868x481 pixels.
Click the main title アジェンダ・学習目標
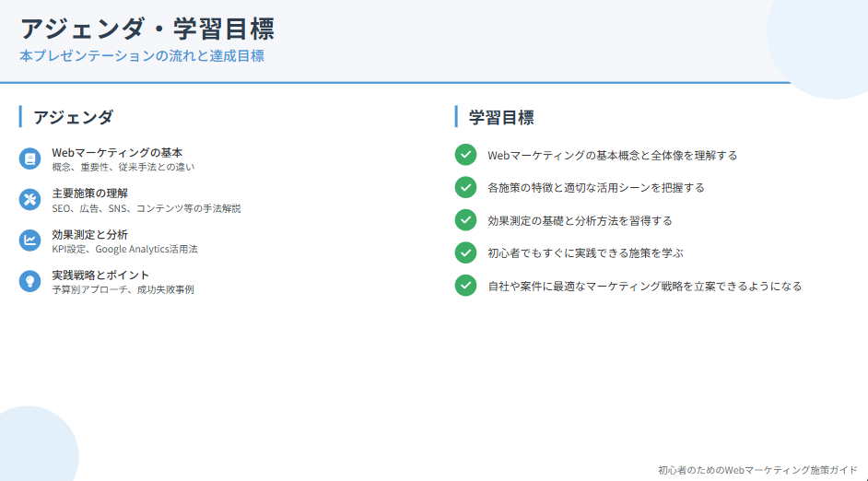[147, 28]
